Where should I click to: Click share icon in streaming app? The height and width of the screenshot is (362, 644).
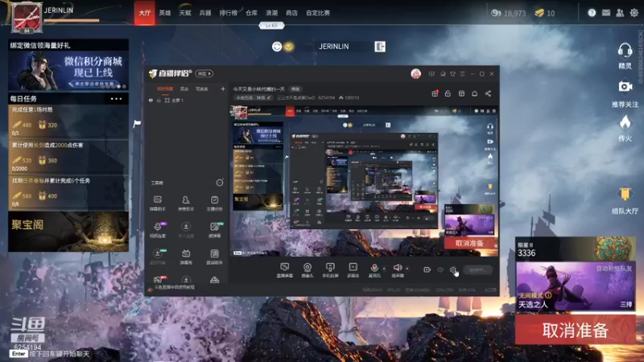(x=488, y=93)
